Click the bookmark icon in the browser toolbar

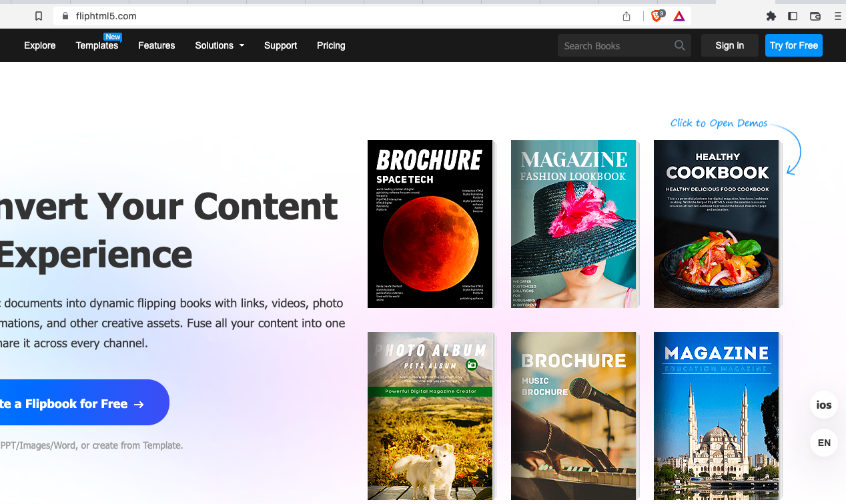click(x=39, y=16)
